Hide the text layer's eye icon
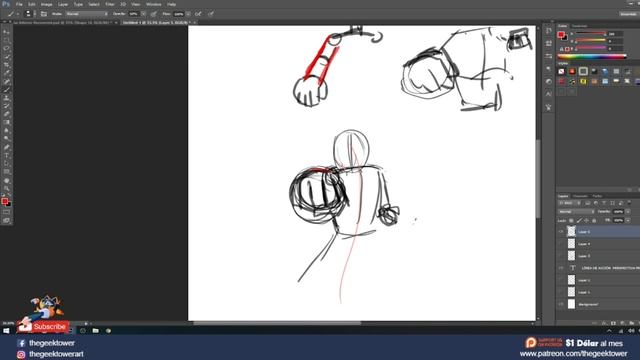 click(561, 268)
